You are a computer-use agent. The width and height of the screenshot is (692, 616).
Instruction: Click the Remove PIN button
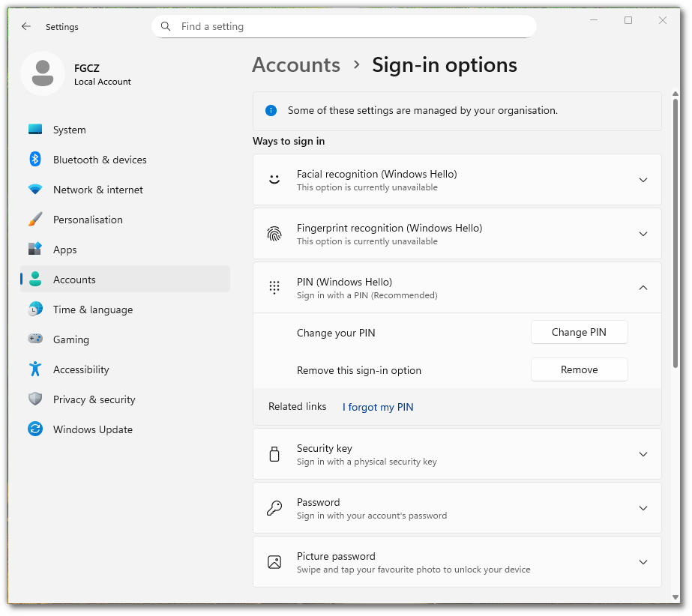[x=579, y=369]
